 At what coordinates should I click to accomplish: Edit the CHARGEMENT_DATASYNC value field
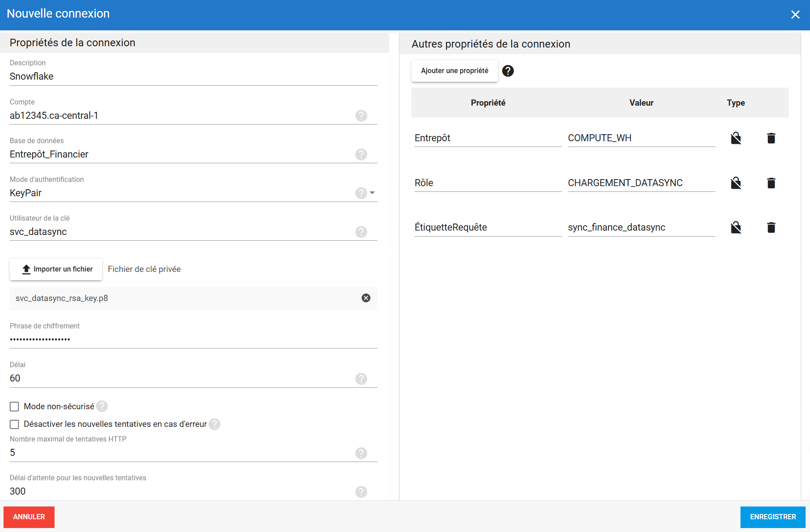point(641,183)
